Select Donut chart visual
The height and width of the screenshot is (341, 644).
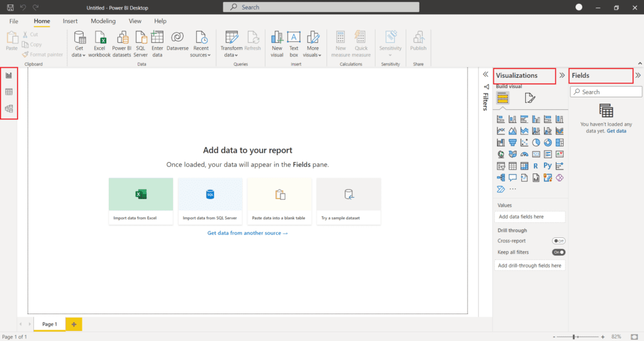[548, 143]
